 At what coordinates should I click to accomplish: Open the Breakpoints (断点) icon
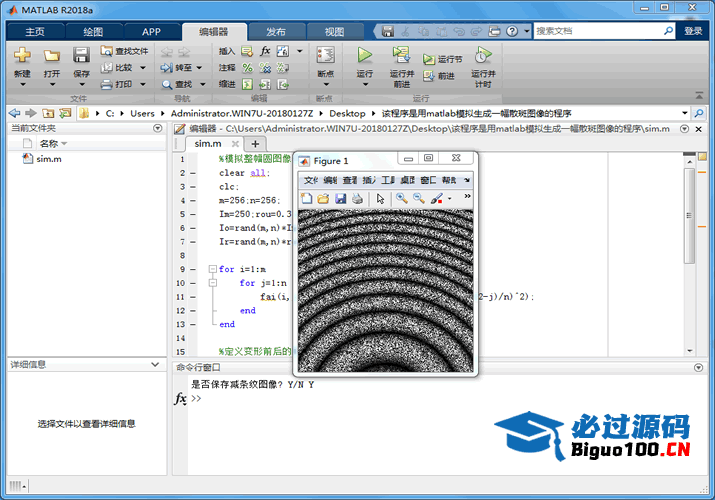[x=326, y=55]
